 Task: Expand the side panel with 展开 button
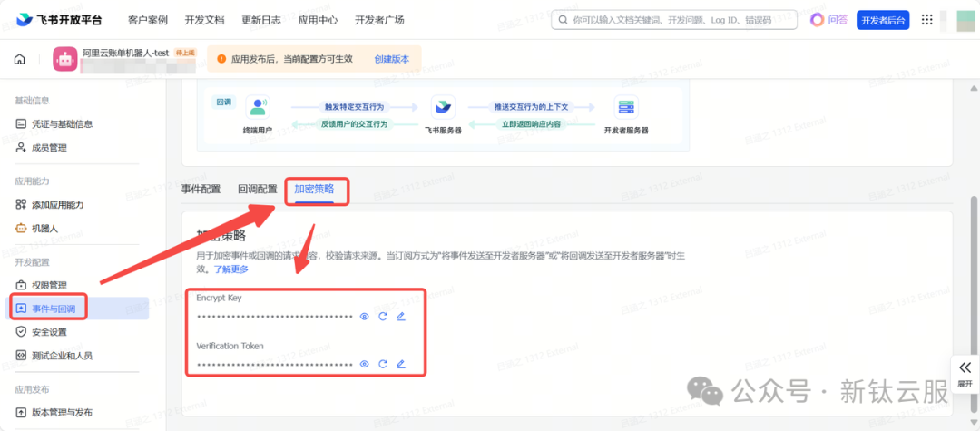(x=965, y=374)
